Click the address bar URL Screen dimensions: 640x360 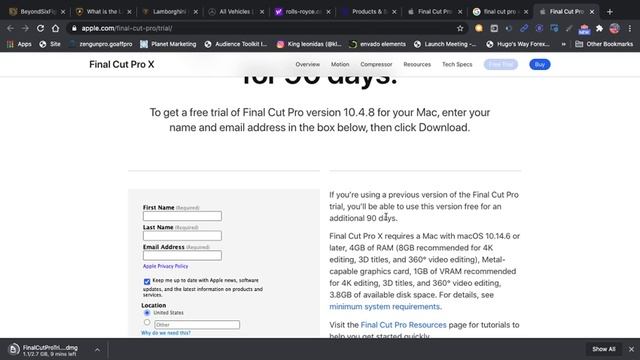[127, 28]
